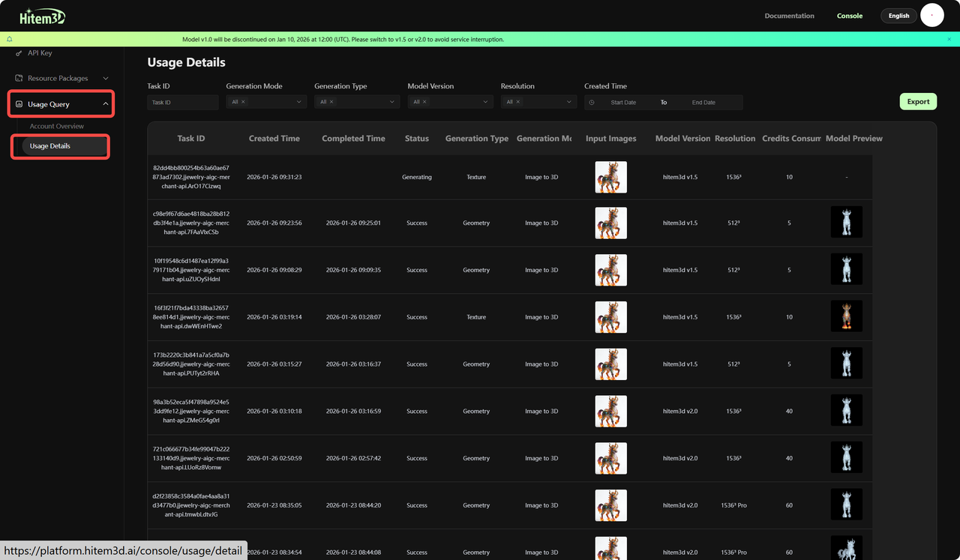The image size is (960, 560).
Task: Expand the Resource Packages submenu
Action: [106, 79]
